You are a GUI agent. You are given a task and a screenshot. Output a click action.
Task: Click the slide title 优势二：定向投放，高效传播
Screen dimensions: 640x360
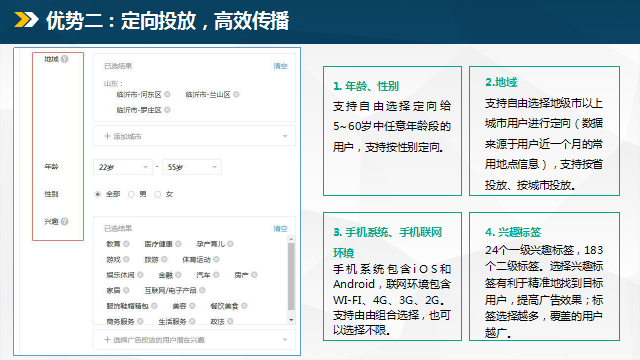pyautogui.click(x=167, y=21)
